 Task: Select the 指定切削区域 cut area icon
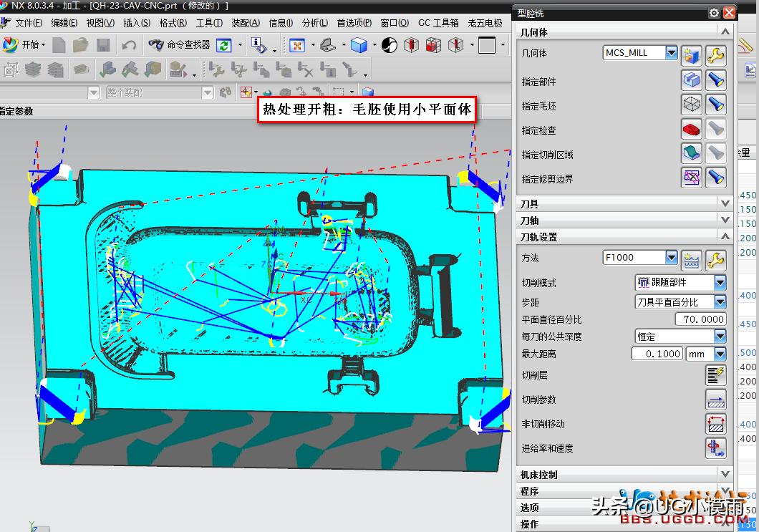point(691,153)
